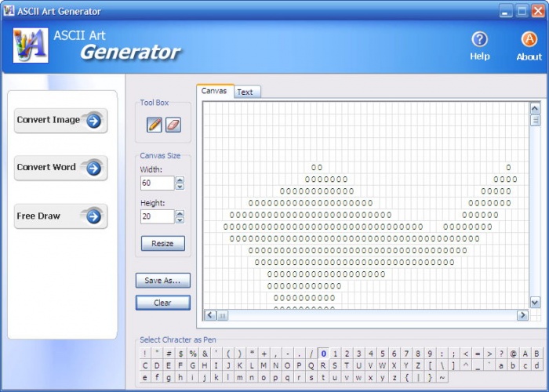The width and height of the screenshot is (549, 392).
Task: Click the Save As... button
Action: tap(163, 281)
